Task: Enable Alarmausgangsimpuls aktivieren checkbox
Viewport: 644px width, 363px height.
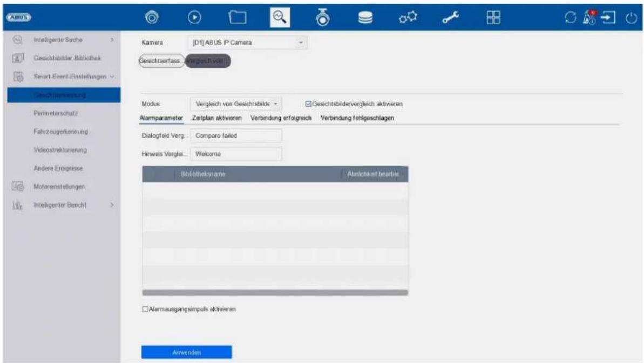Action: 145,309
